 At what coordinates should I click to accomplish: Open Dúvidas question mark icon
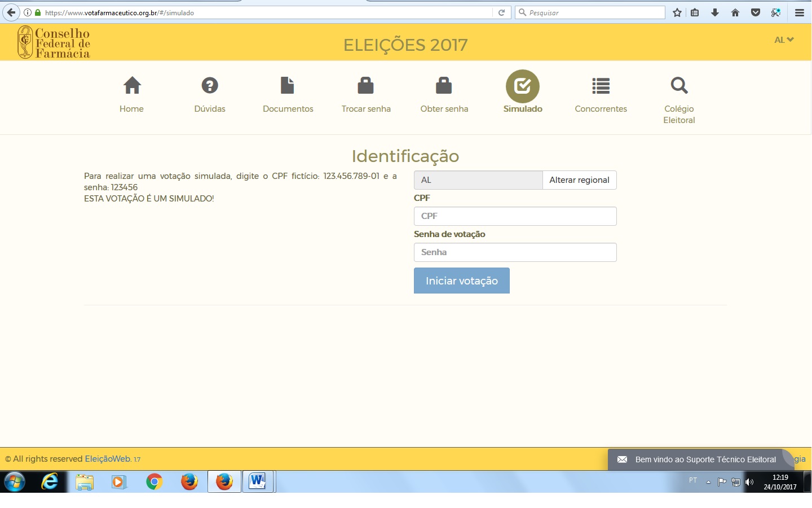210,86
